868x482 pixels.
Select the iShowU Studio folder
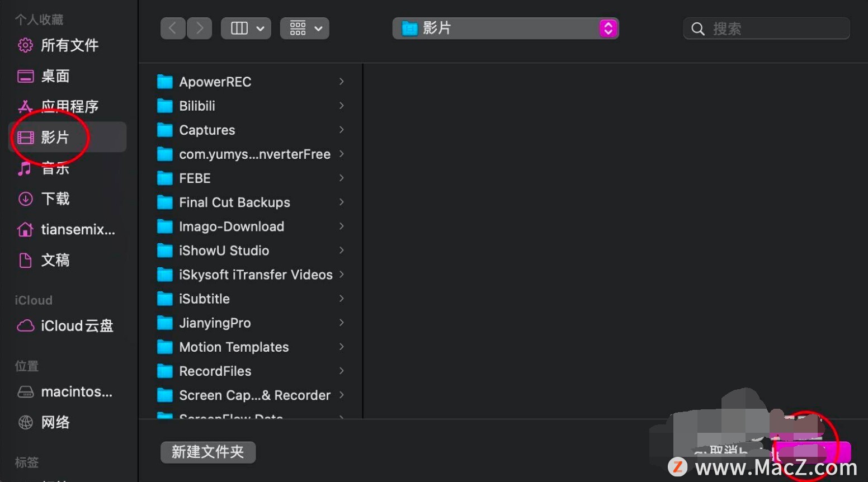click(x=251, y=251)
